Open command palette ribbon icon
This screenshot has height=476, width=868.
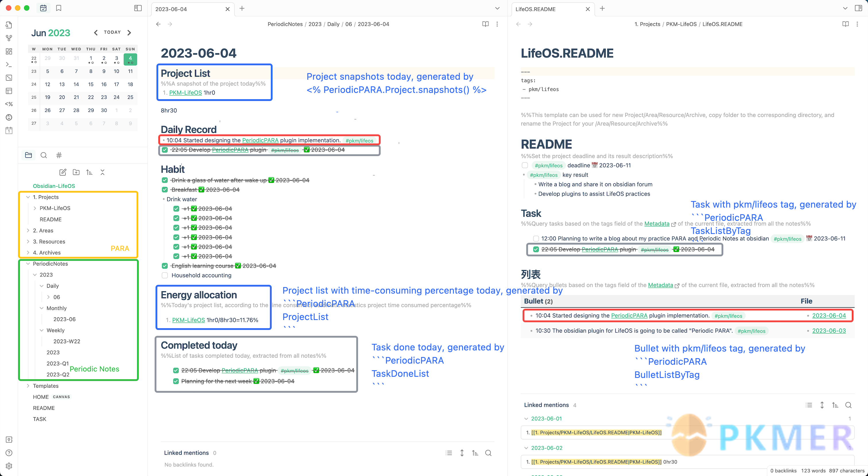click(x=9, y=64)
